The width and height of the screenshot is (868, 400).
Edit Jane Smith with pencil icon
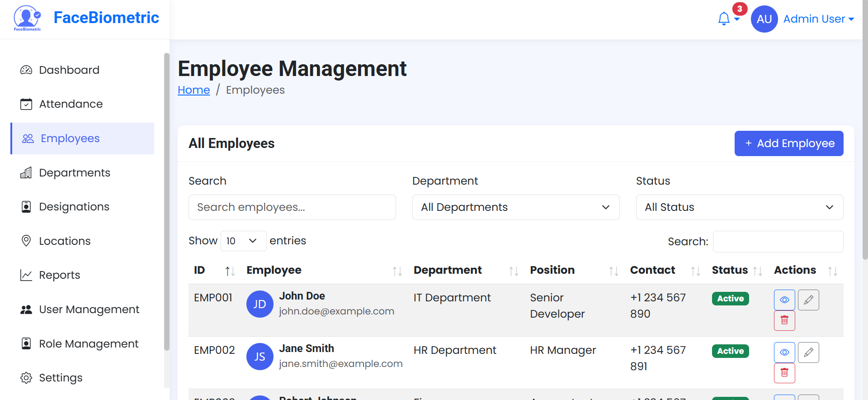click(808, 352)
